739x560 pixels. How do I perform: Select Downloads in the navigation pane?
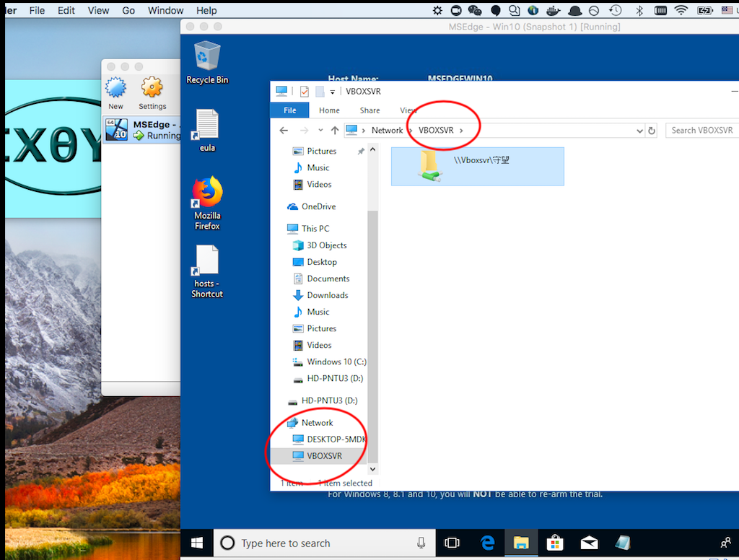coord(320,295)
